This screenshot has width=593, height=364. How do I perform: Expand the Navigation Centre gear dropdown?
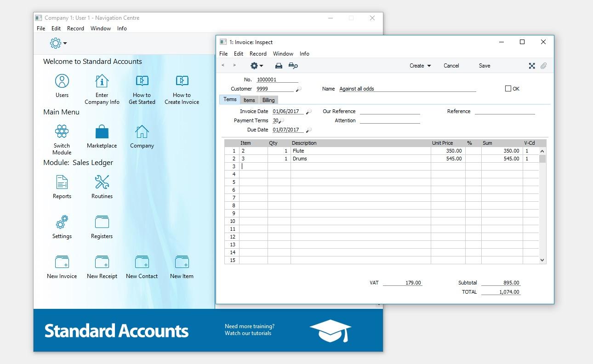coord(58,43)
